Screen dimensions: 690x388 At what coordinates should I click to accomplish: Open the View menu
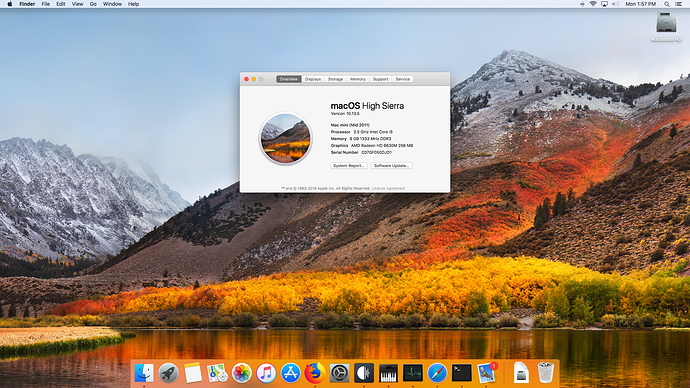pos(77,4)
